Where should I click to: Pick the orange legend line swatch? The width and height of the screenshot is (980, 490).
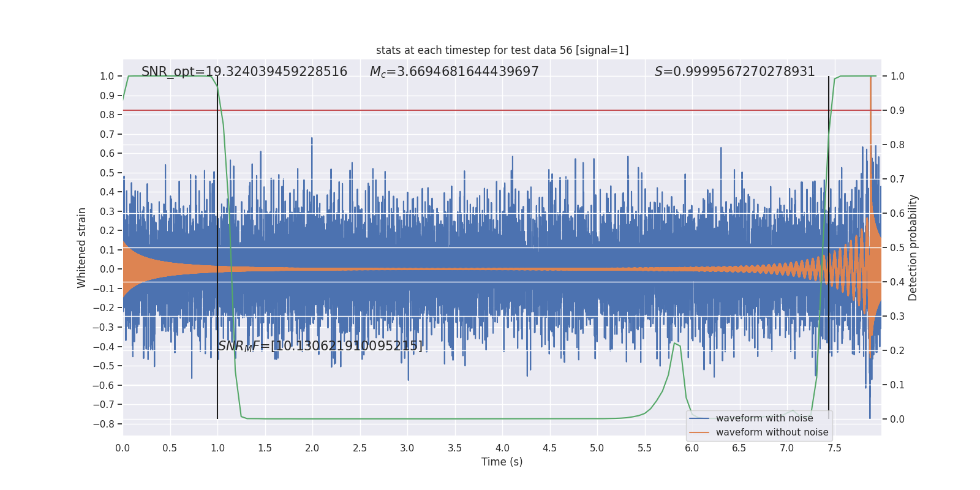[x=699, y=432]
